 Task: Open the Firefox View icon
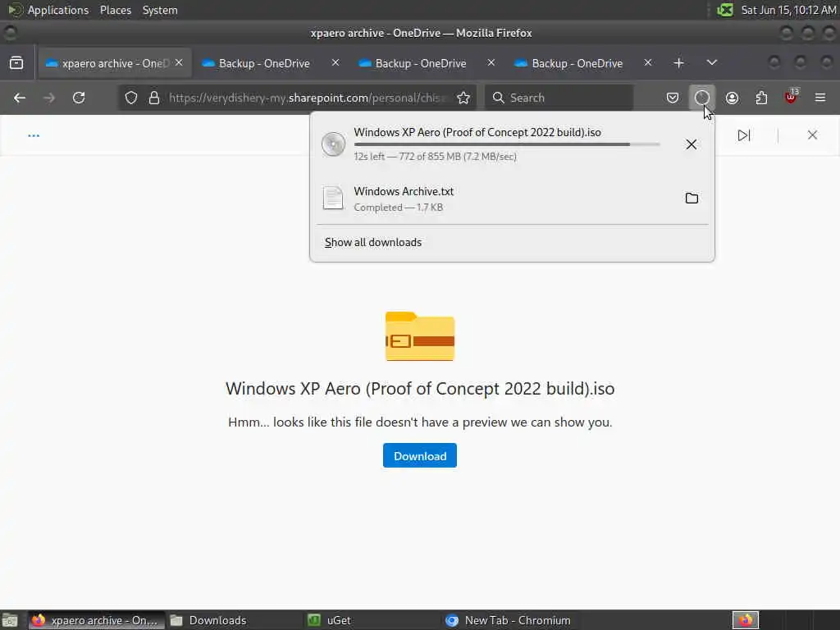(16, 62)
